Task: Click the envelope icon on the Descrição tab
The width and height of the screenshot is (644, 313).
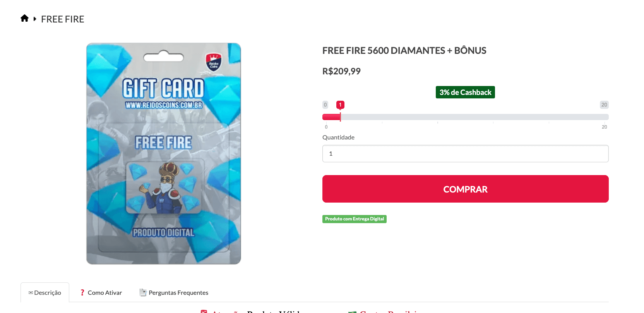Action: [31, 293]
